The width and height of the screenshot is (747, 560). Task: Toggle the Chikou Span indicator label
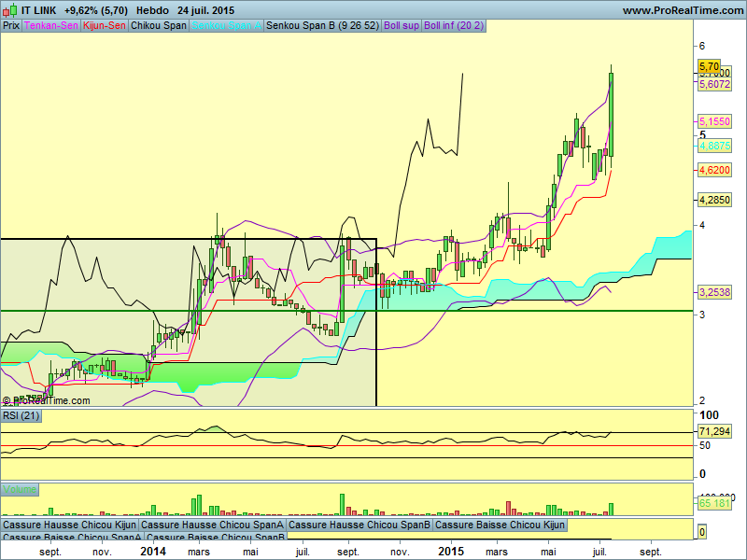159,26
